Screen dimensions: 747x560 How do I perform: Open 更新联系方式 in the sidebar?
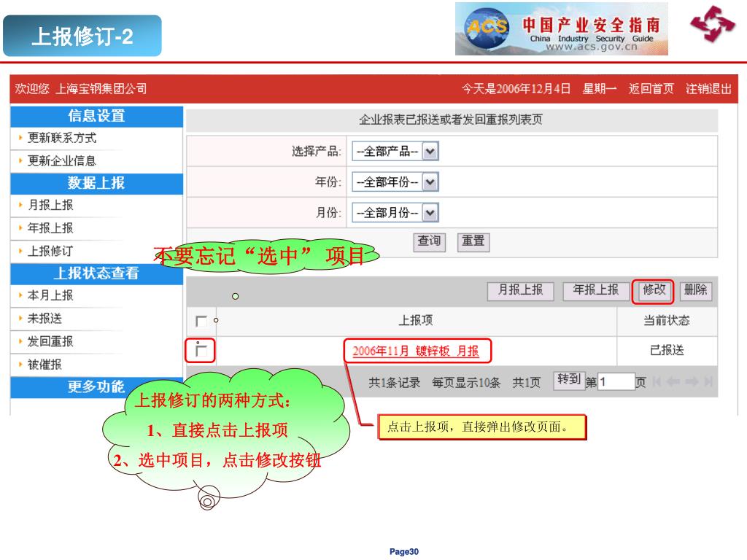click(62, 138)
